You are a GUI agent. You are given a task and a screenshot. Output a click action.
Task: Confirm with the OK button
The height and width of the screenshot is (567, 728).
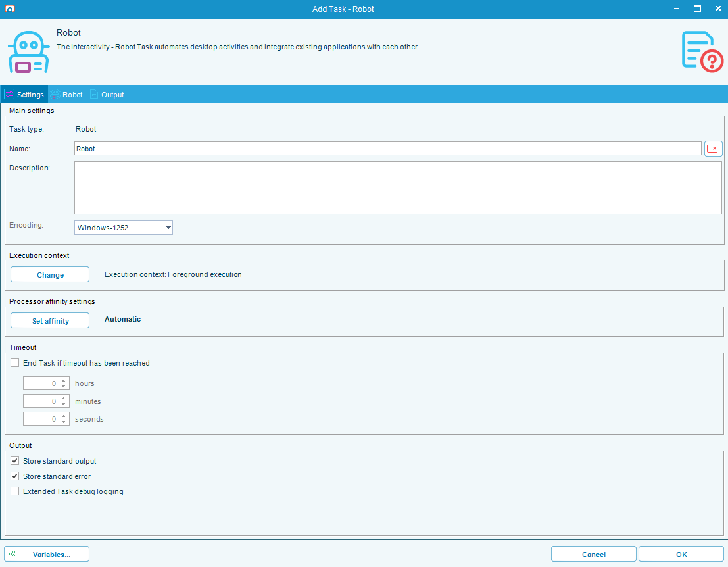(681, 554)
